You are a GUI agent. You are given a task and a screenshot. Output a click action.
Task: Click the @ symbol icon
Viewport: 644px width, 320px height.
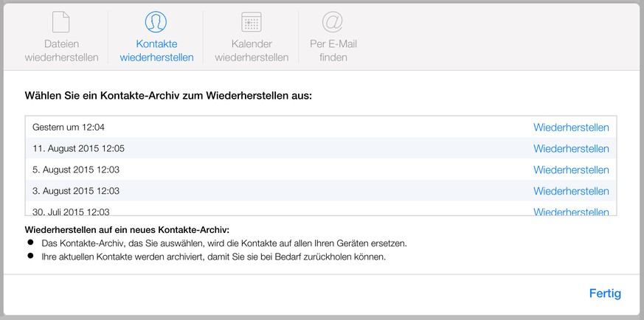point(333,21)
